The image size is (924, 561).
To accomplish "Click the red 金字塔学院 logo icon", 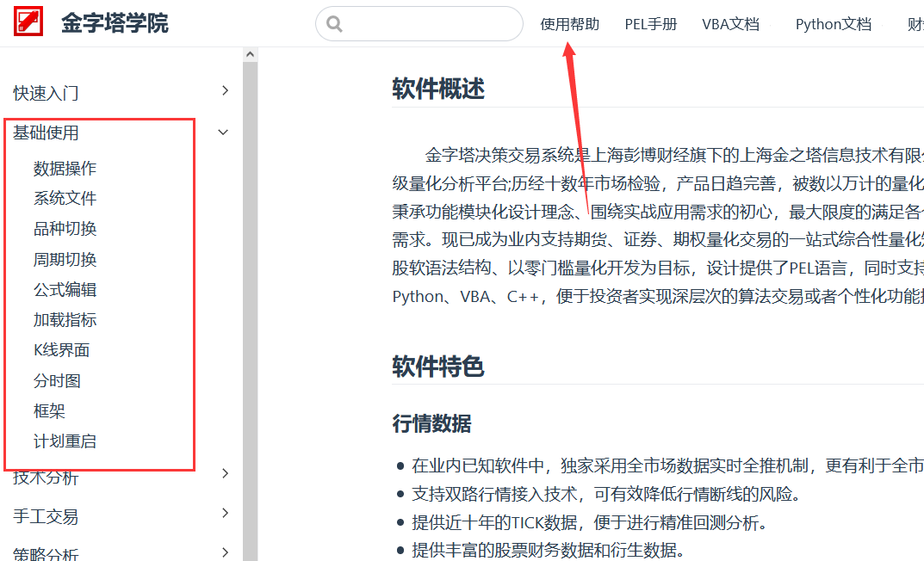I will click(28, 22).
